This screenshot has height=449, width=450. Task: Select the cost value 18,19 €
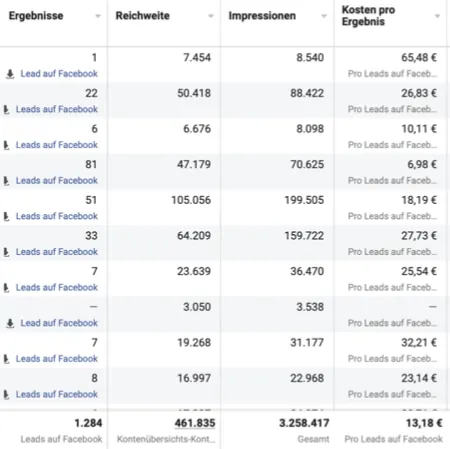pyautogui.click(x=419, y=200)
